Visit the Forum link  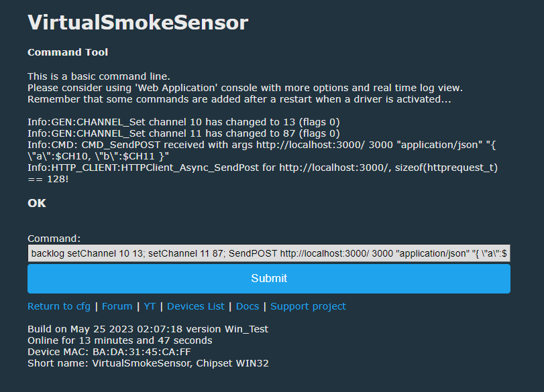[x=117, y=306]
